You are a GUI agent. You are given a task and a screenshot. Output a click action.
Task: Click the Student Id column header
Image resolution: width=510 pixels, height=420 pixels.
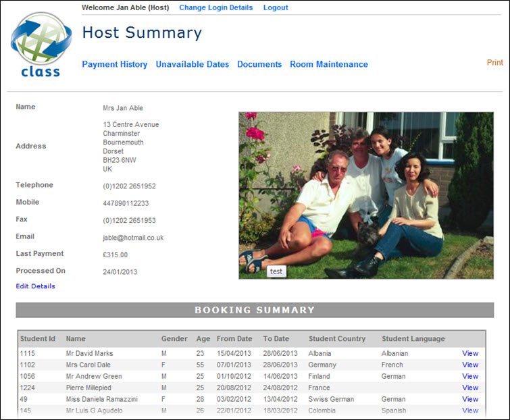pyautogui.click(x=38, y=338)
